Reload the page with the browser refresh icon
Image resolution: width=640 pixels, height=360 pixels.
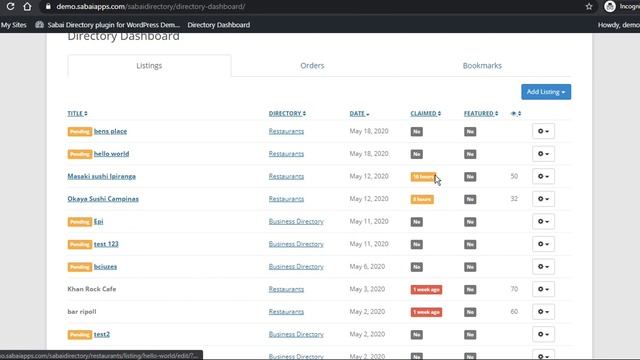(x=11, y=7)
